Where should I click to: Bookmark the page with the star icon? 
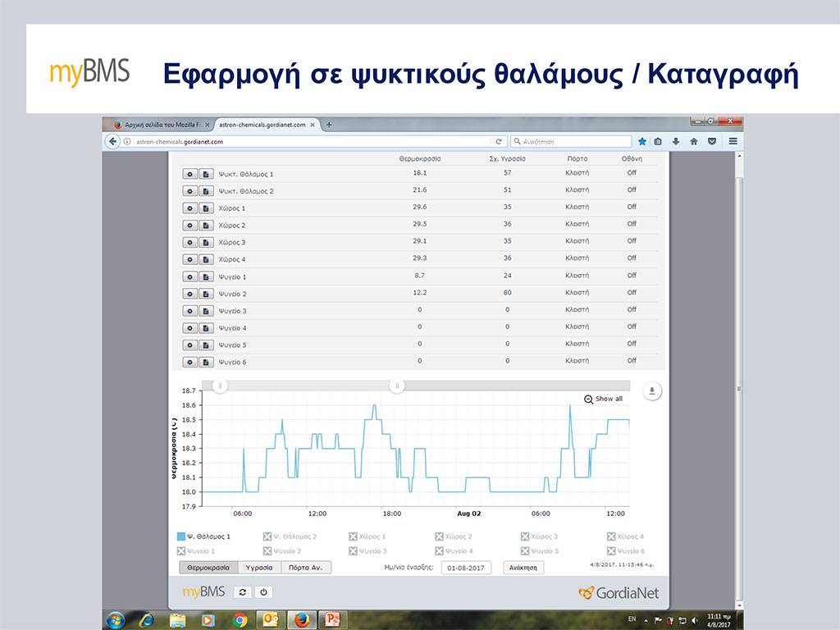coord(643,141)
